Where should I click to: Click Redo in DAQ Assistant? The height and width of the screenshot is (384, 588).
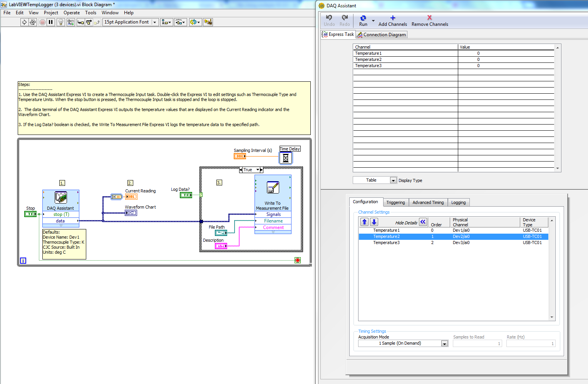[345, 20]
